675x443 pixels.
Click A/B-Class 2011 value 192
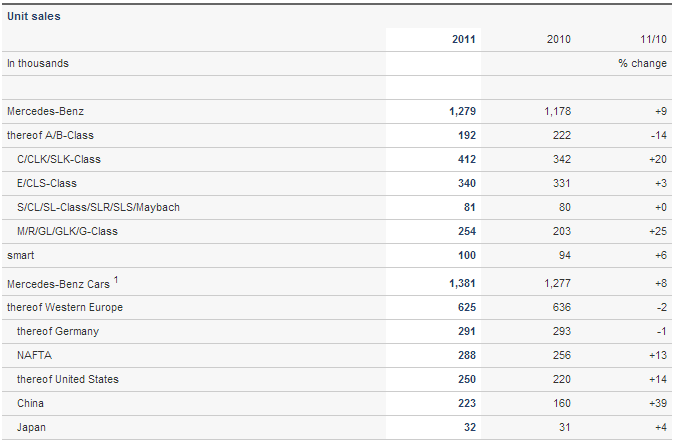467,135
